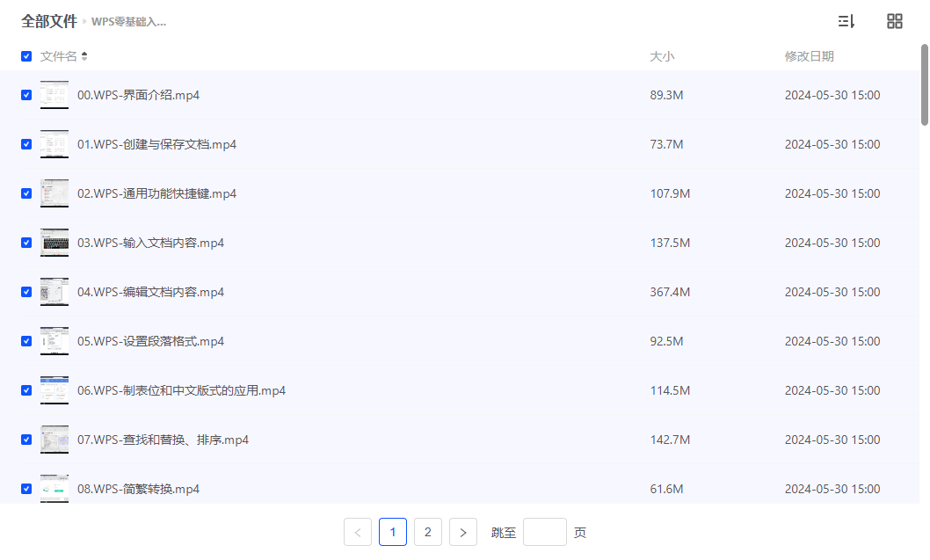Uncheck 02.WPS-通用功能快捷键.mp4 checkbox
The image size is (930, 560).
(x=26, y=193)
